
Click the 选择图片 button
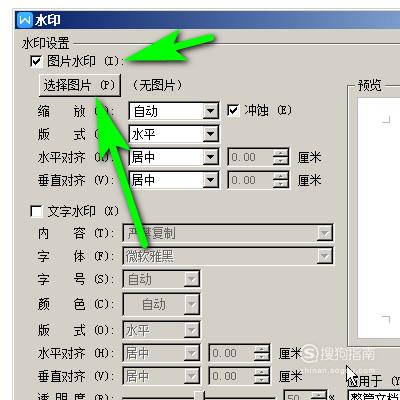point(79,85)
